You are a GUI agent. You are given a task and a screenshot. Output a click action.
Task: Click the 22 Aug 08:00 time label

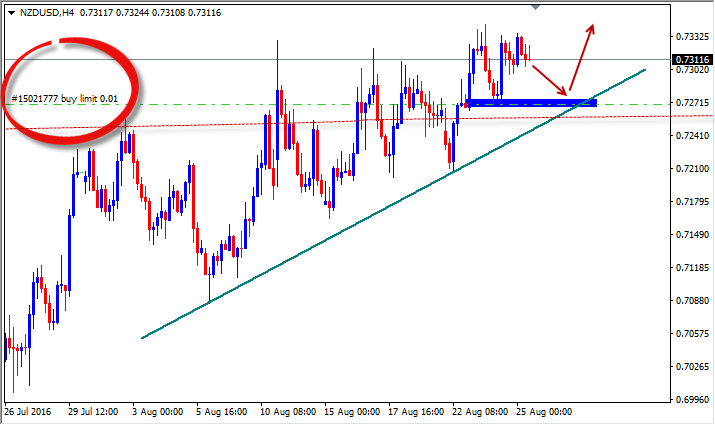tap(480, 412)
